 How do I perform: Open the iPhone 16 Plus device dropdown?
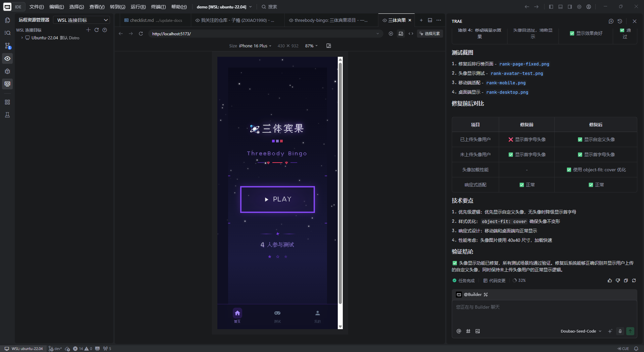pos(255,46)
